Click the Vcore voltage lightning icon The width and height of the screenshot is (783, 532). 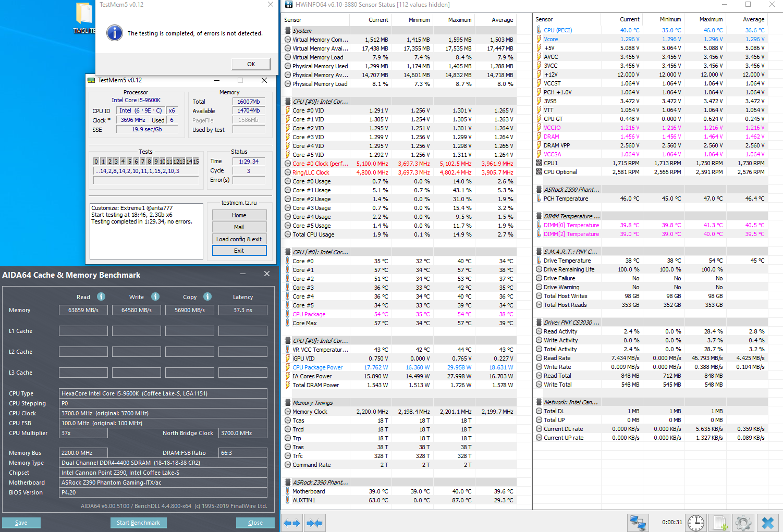[x=539, y=39]
